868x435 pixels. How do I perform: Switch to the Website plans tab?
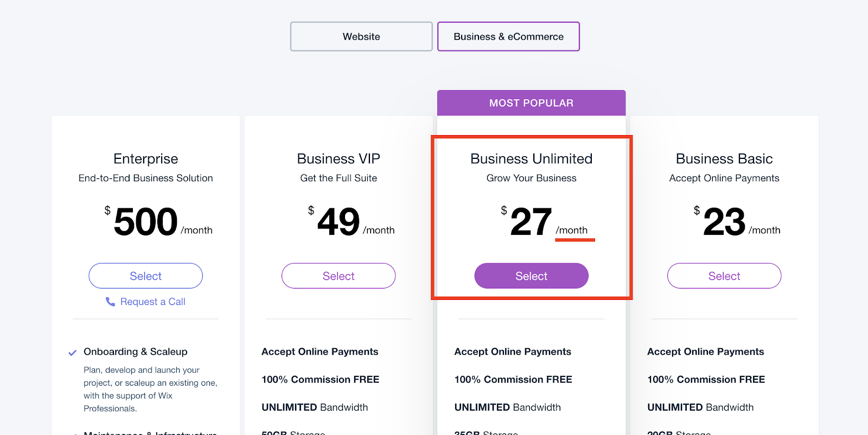[x=361, y=36]
